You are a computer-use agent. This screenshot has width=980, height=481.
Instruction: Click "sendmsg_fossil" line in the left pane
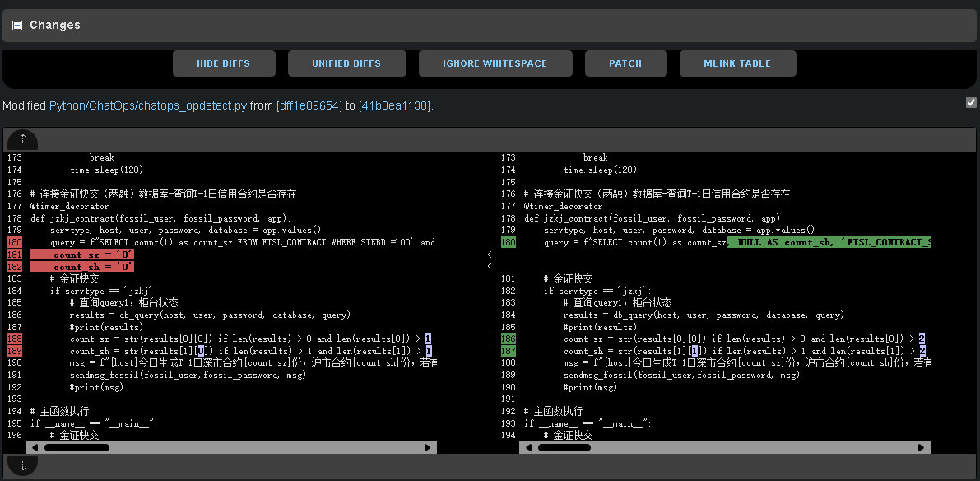pos(188,375)
